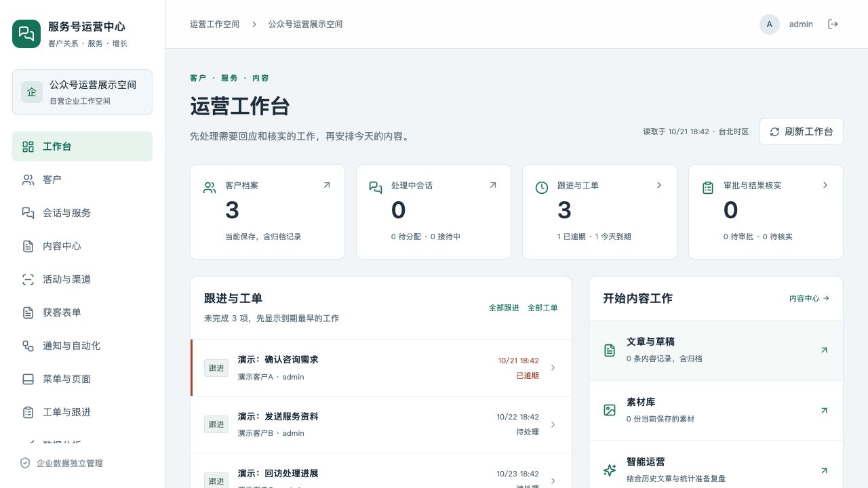Screen dimensions: 868x488
Task: Click the 客户 people icon in sidebar
Action: coord(28,180)
